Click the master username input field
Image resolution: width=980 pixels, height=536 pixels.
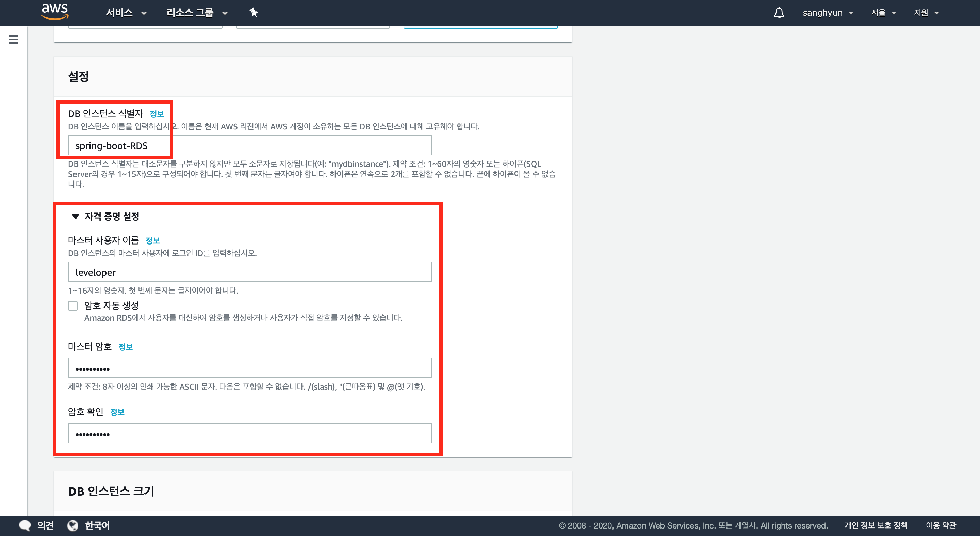249,272
